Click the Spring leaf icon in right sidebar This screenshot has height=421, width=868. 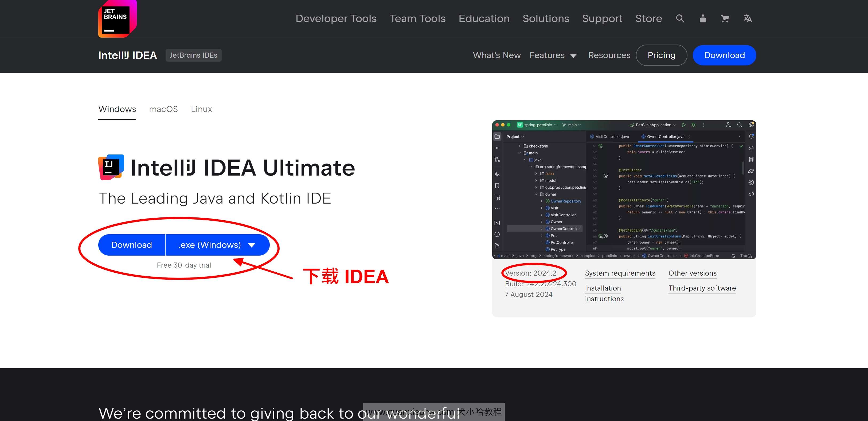(751, 194)
